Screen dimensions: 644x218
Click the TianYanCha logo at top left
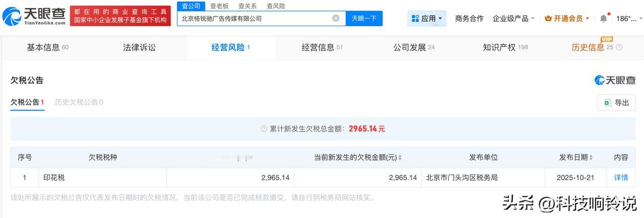(x=34, y=17)
